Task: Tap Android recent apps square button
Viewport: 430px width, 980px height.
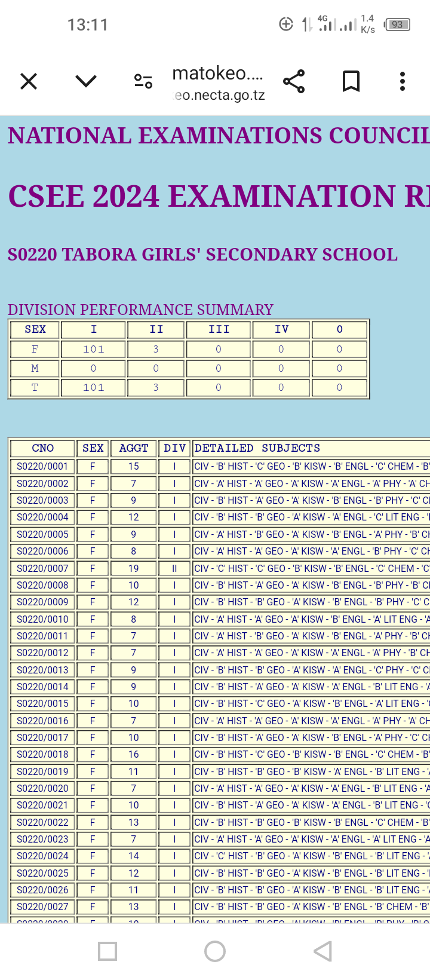Action: tap(107, 951)
